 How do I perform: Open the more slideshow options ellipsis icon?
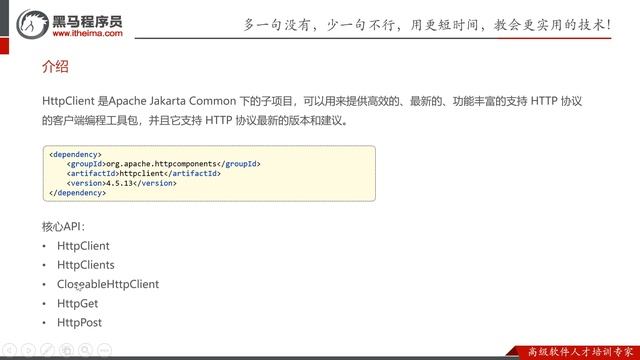click(x=104, y=350)
